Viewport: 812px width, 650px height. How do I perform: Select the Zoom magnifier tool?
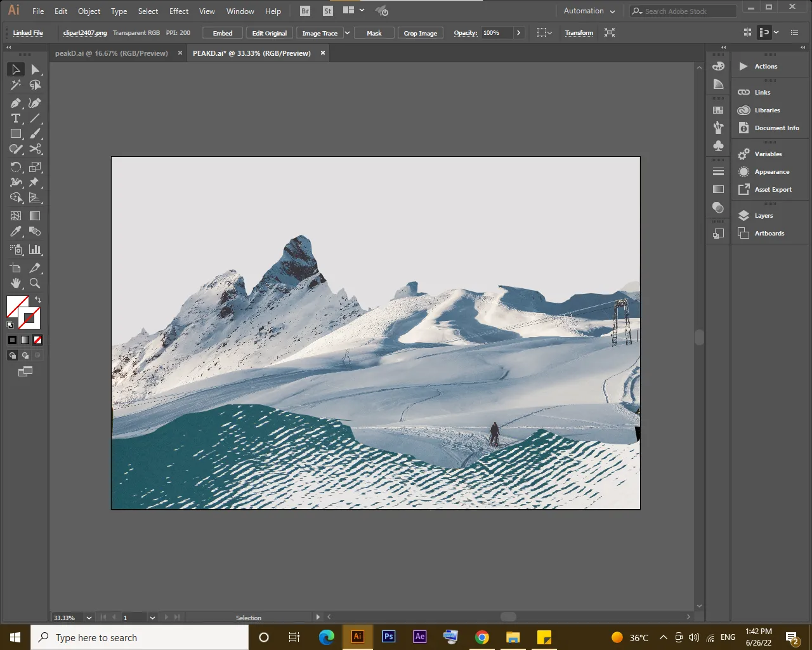36,283
